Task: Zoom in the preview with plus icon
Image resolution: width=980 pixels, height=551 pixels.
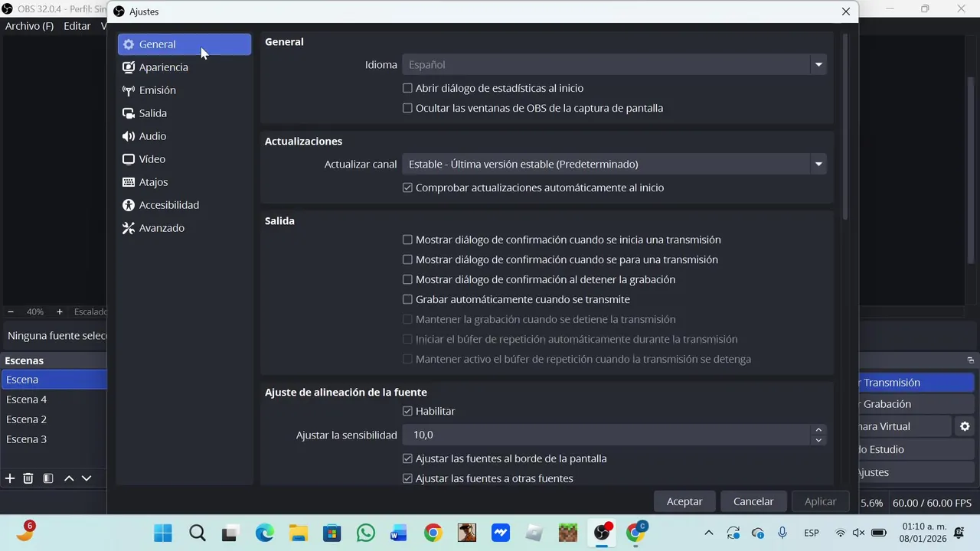Action: 60,311
